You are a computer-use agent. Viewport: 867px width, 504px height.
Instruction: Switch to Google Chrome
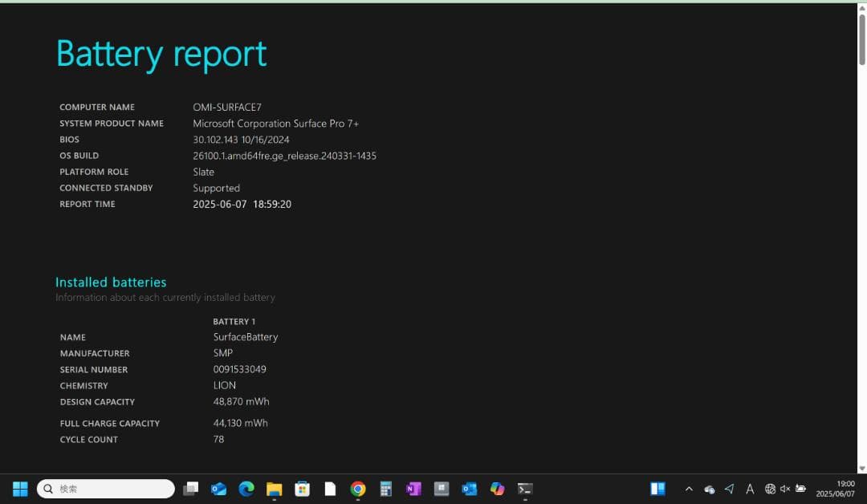click(x=358, y=489)
